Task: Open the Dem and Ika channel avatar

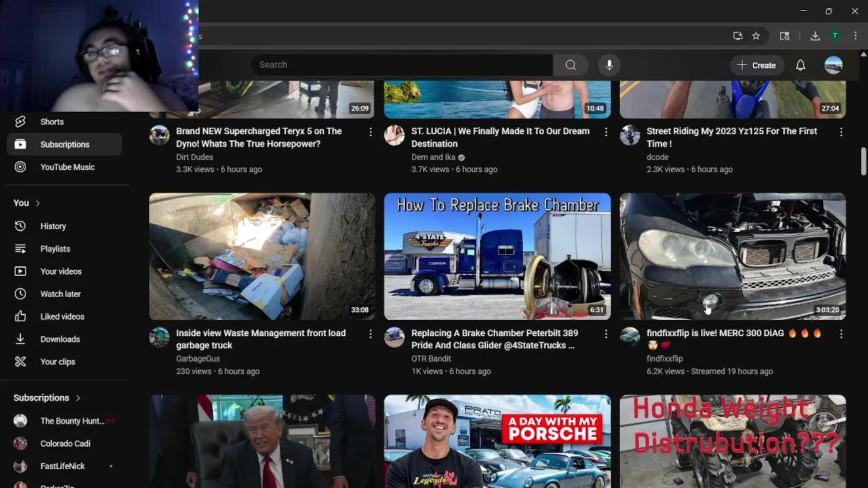Action: pos(394,135)
